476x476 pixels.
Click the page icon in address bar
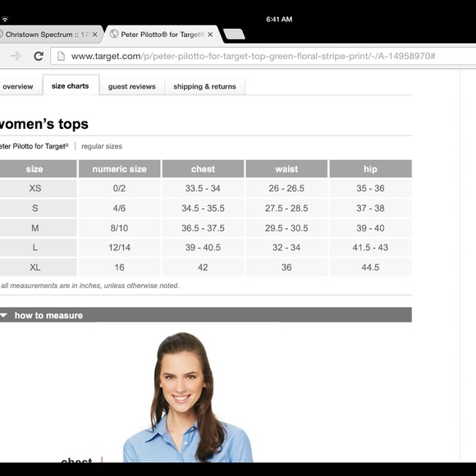pyautogui.click(x=61, y=56)
